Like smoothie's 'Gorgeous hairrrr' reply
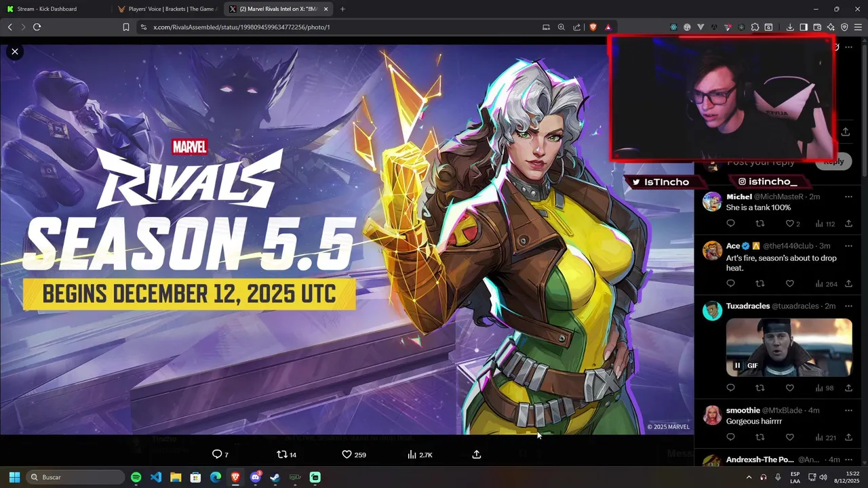This screenshot has height=488, width=868. click(789, 437)
